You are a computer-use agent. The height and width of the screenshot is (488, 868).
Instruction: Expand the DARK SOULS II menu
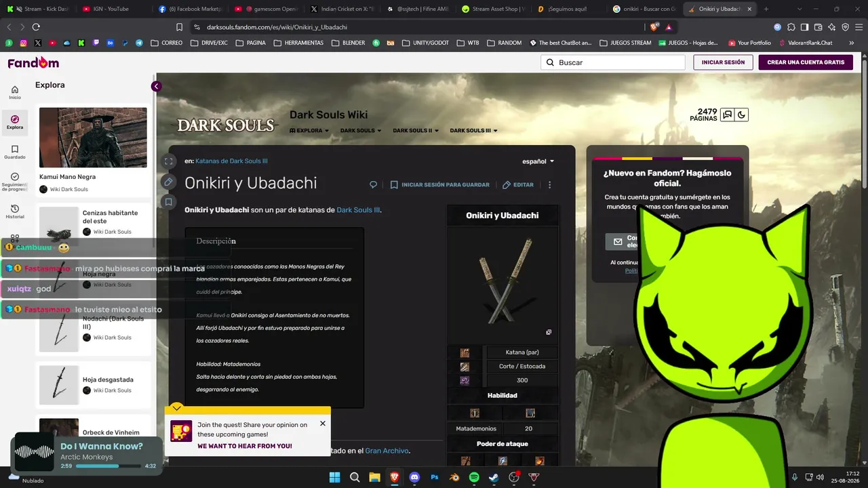pyautogui.click(x=416, y=131)
